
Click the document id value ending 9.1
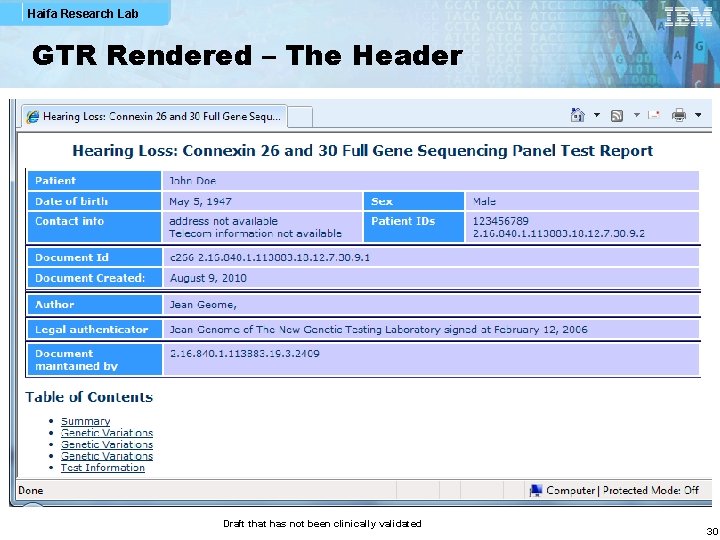click(270, 257)
